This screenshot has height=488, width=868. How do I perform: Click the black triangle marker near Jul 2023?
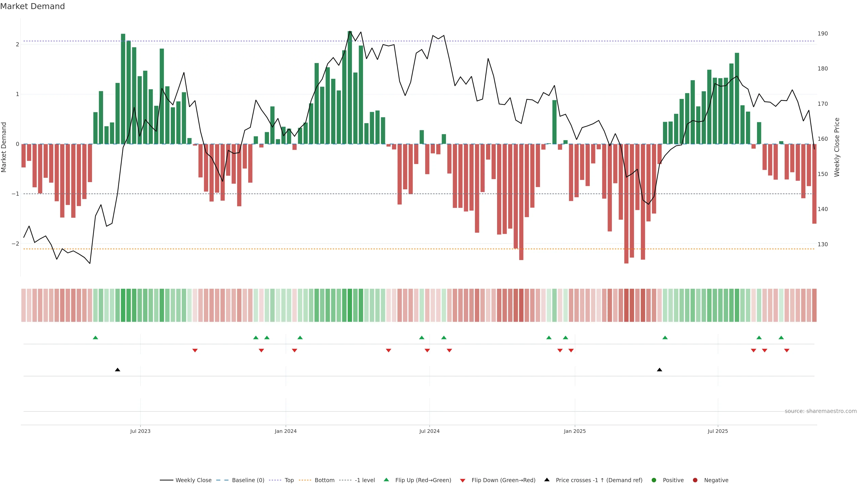click(x=117, y=370)
